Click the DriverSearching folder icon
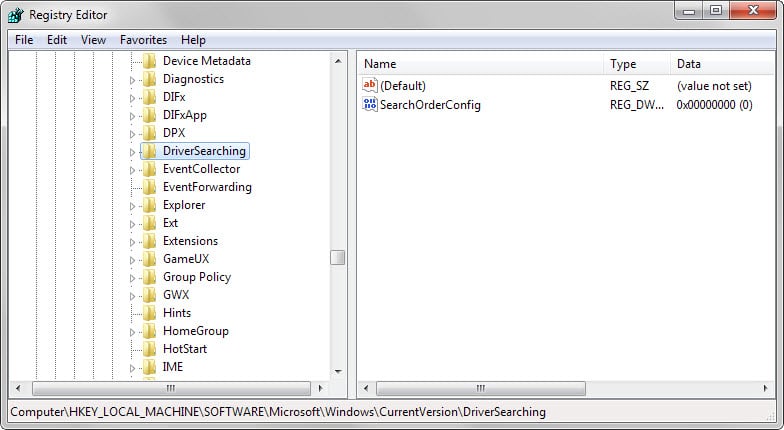 [x=150, y=151]
